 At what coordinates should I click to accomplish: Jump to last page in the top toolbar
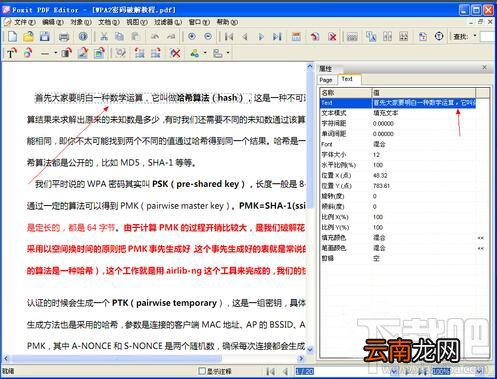[x=277, y=36]
